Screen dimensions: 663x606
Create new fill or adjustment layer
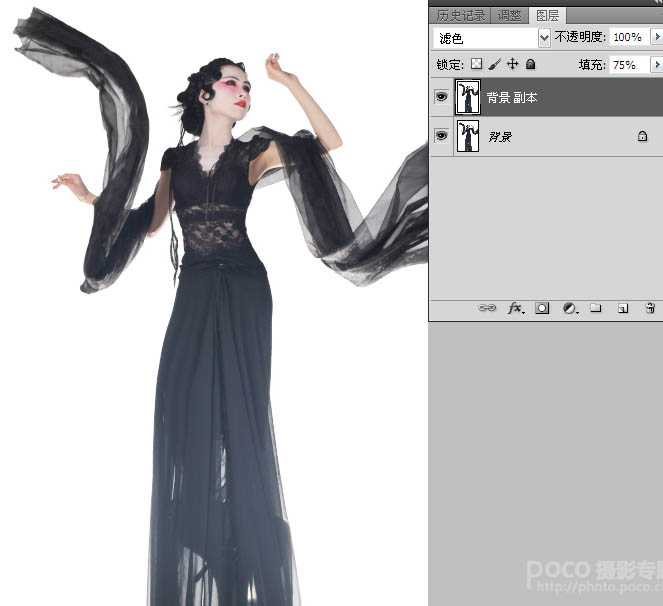[x=569, y=309]
